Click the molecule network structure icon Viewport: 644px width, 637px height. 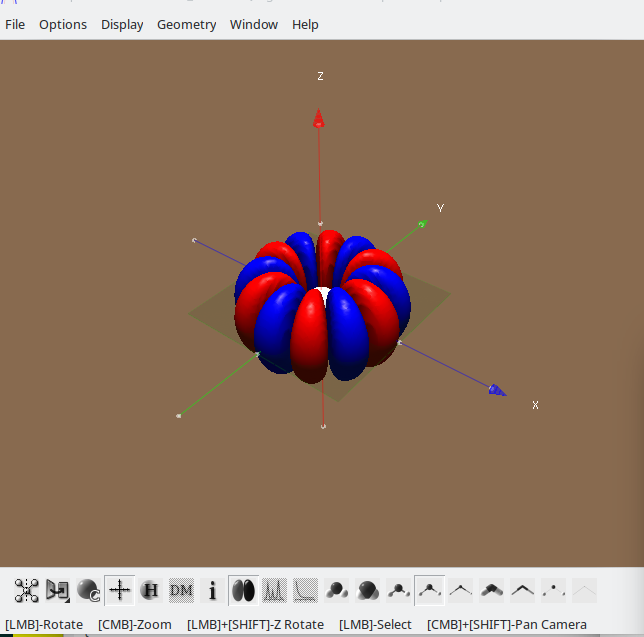pyautogui.click(x=26, y=590)
